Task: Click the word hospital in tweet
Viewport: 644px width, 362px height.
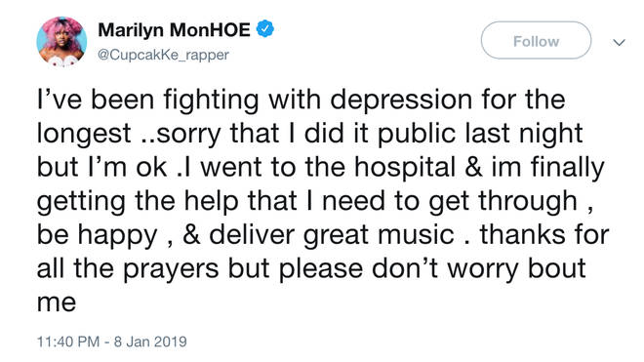Action: [405, 168]
